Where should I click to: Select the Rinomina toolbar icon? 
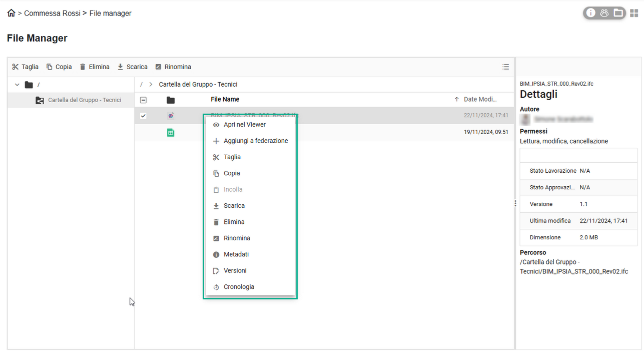click(157, 67)
